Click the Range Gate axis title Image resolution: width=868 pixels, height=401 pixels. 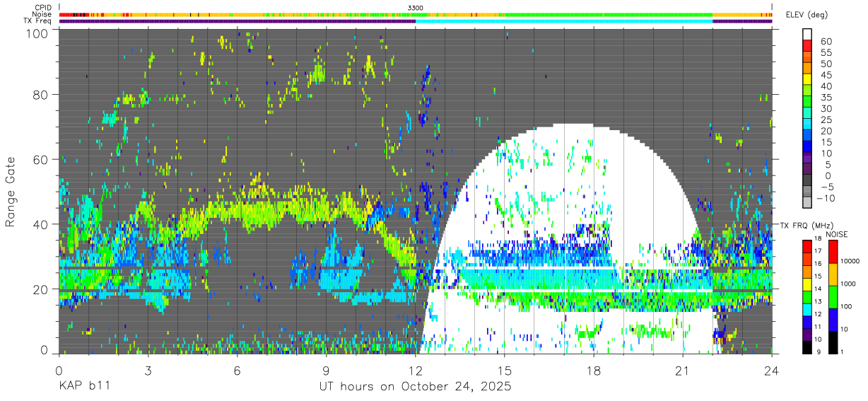(11, 192)
